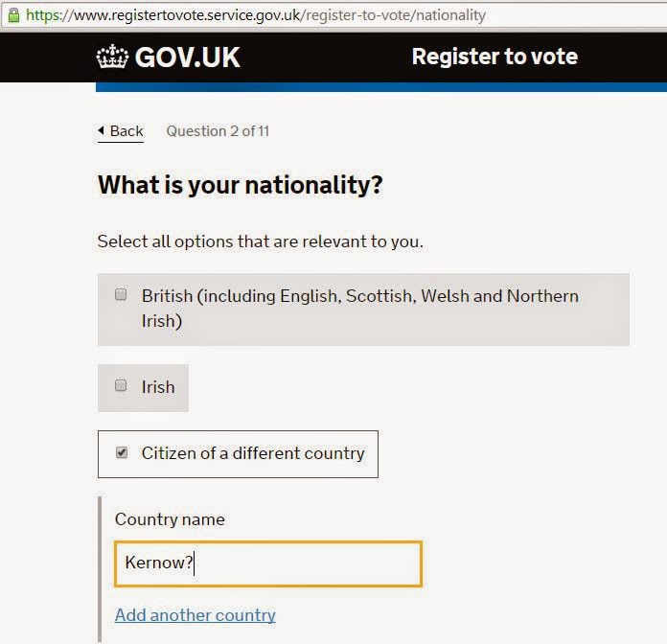
Task: Click the Country name field label
Action: click(x=170, y=519)
